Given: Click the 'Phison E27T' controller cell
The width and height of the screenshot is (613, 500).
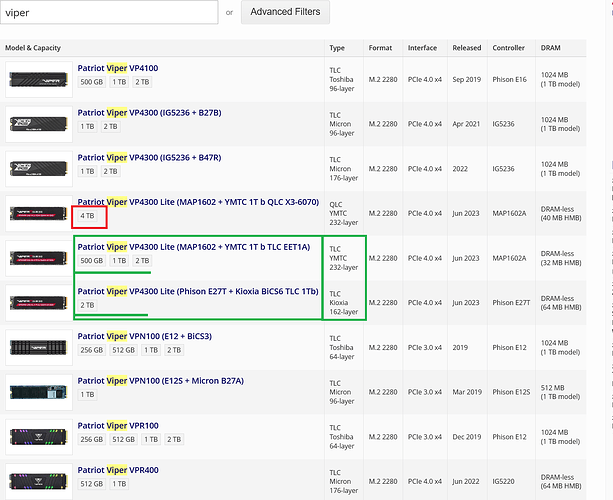Looking at the screenshot, I should [x=511, y=303].
